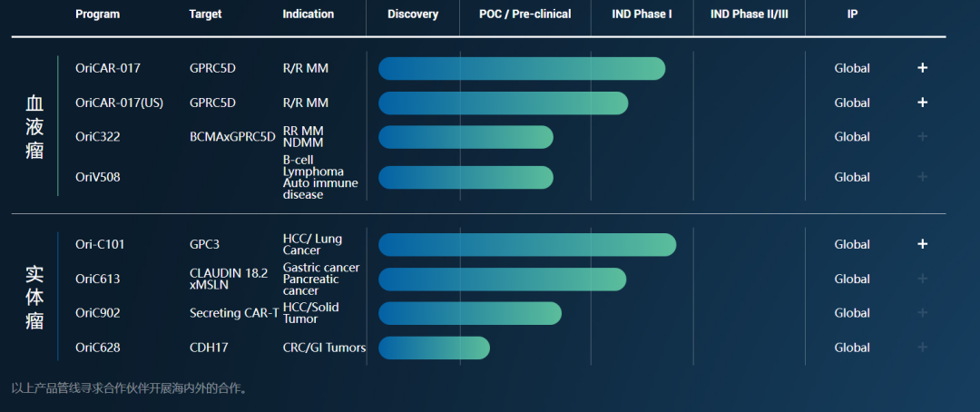
Task: Click the 实体瘤 category label
Action: click(34, 297)
